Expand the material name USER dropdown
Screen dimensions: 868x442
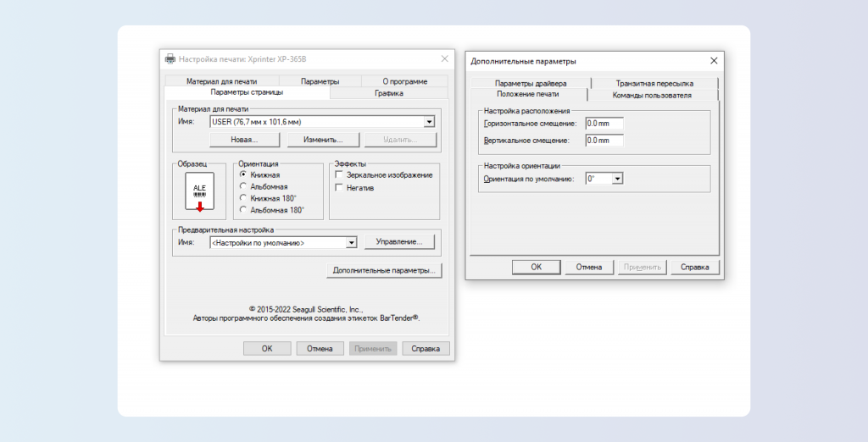430,122
